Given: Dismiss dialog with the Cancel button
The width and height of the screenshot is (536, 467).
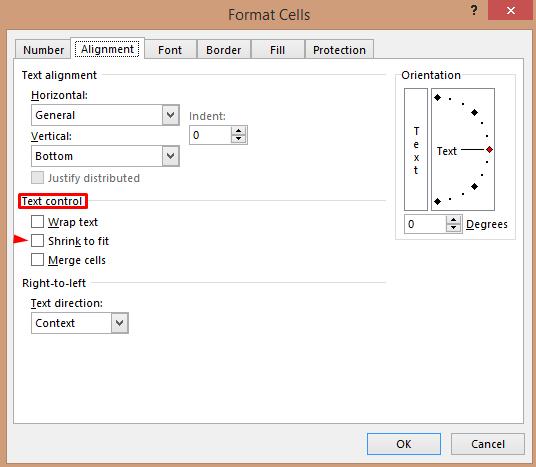Looking at the screenshot, I should 487,444.
